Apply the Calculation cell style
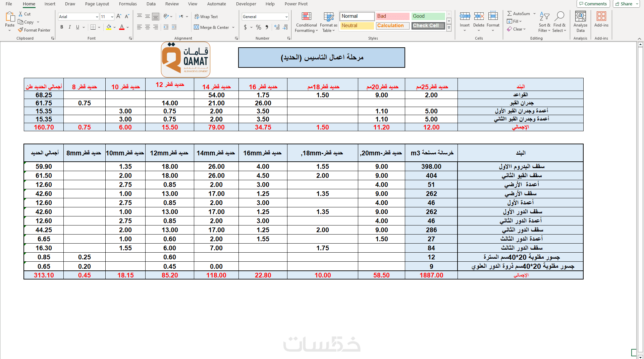Screen dimensions: 644x359 click(x=392, y=25)
